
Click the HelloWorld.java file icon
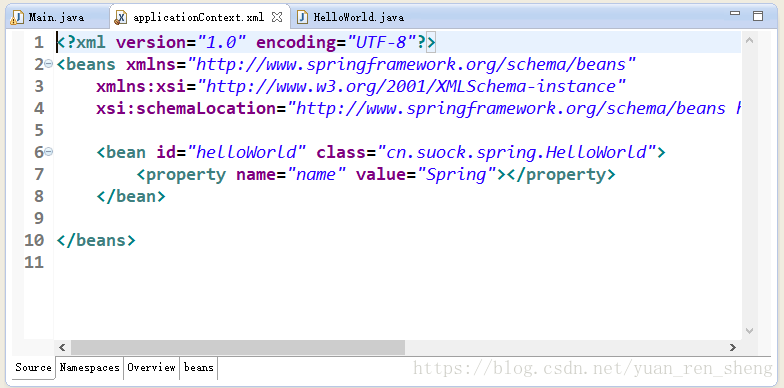pyautogui.click(x=302, y=18)
